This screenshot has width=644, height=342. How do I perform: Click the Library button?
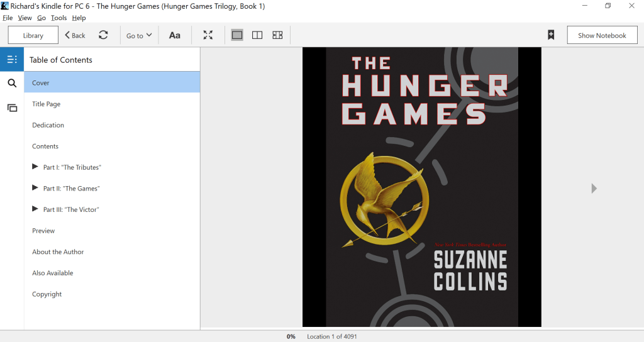[33, 35]
